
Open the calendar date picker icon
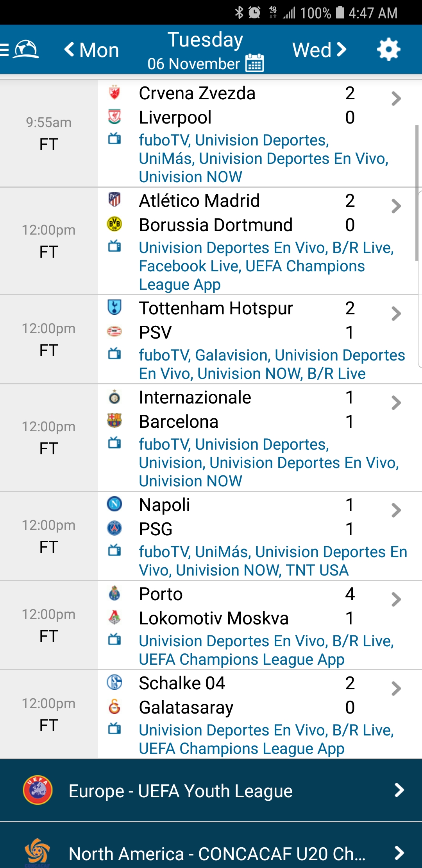point(254,63)
